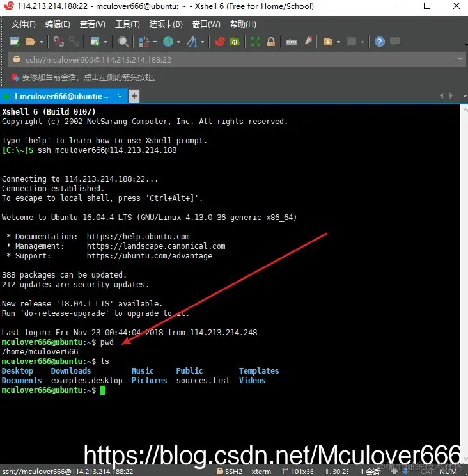Click the Xshell app icon in title bar

point(9,6)
